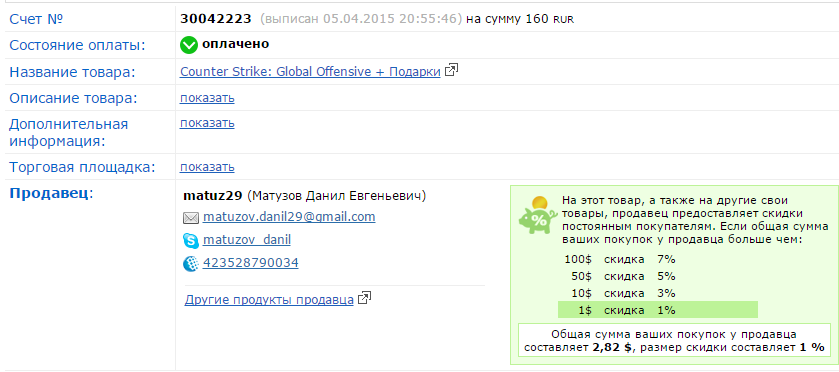Click the Продавец label
This screenshot has height=372, width=839.
[51, 193]
